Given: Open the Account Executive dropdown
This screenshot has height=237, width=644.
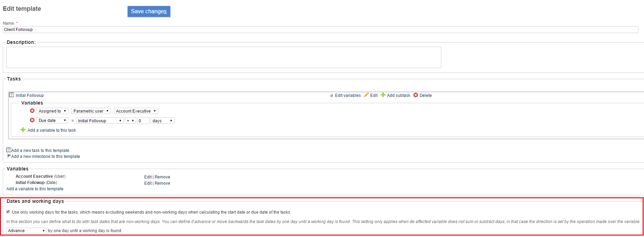Looking at the screenshot, I should (x=136, y=111).
